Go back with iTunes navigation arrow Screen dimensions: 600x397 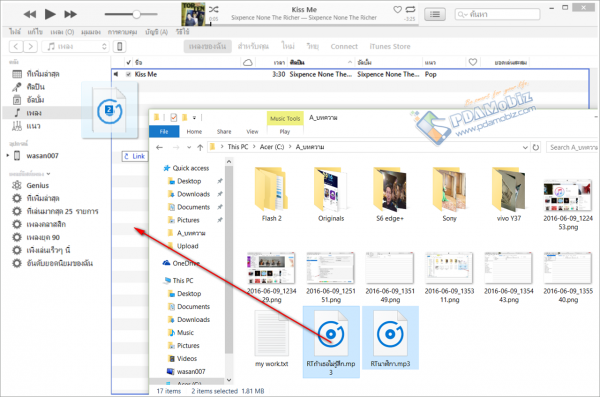[x=16, y=47]
